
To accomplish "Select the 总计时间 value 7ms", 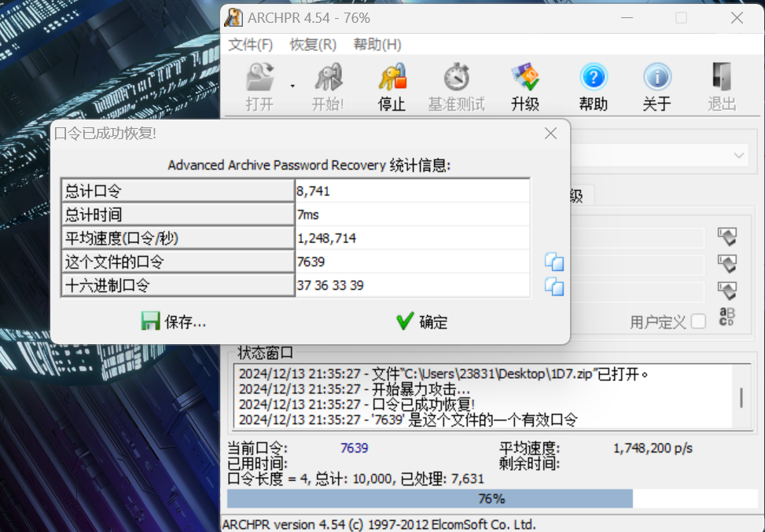I will pyautogui.click(x=308, y=215).
